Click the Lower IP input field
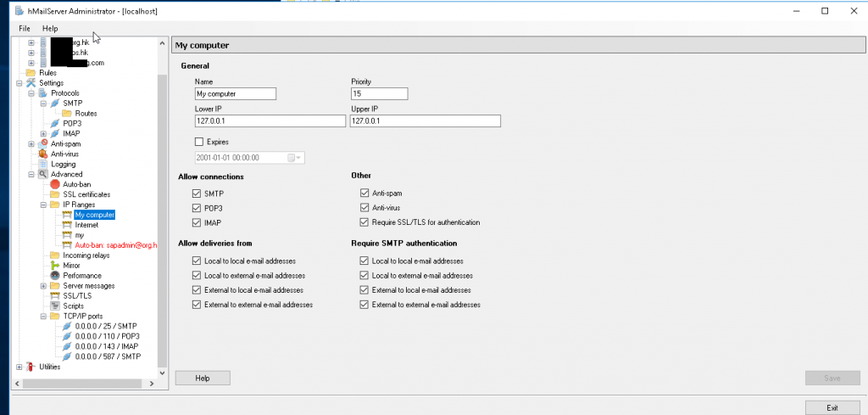 270,121
